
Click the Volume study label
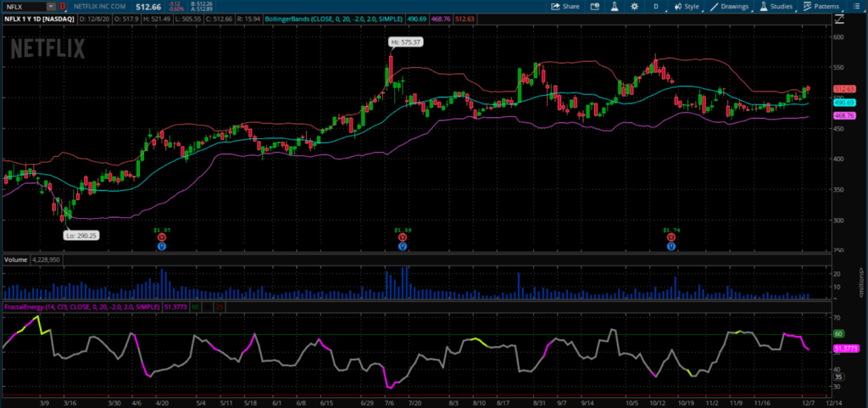15,259
